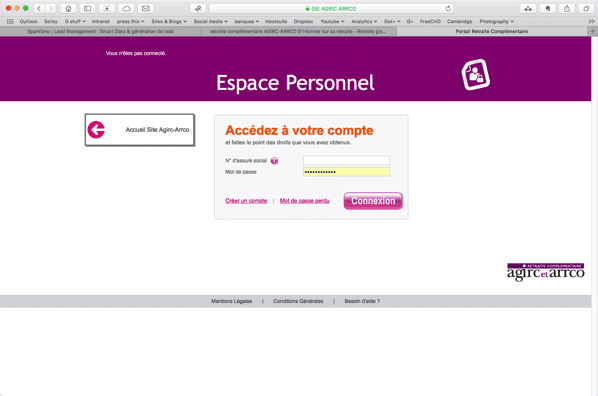Expand the press this bookmarks folder
The image size is (598, 396).
pos(130,21)
